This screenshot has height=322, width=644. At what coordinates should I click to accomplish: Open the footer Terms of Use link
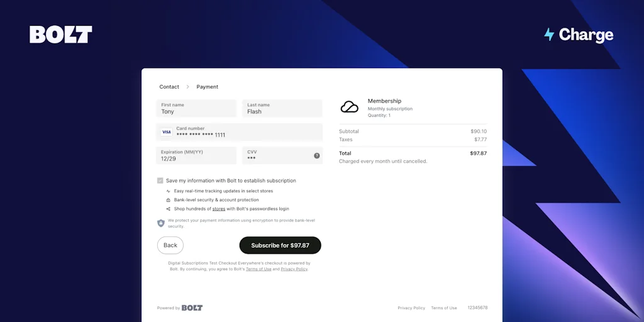click(x=443, y=308)
